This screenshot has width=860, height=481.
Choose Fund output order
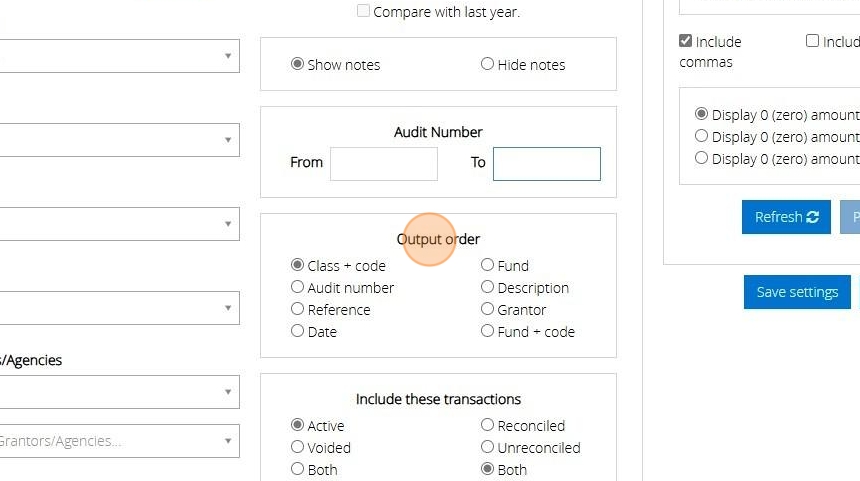click(488, 265)
